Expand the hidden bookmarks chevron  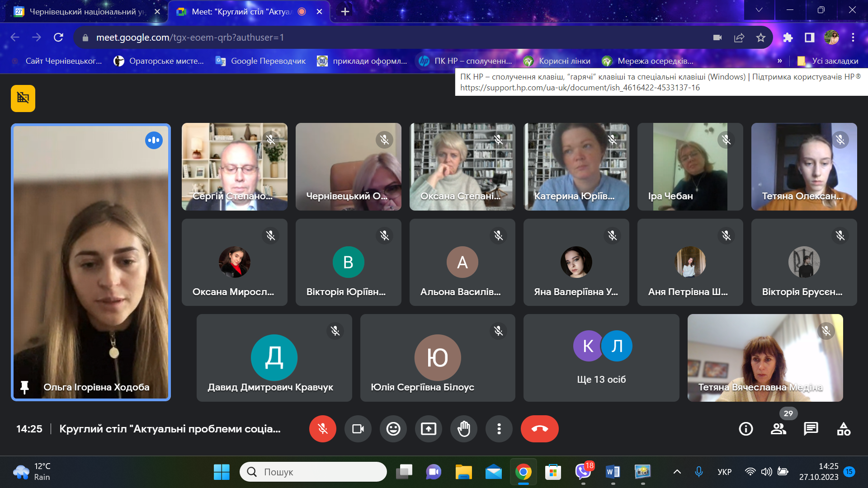pos(779,61)
